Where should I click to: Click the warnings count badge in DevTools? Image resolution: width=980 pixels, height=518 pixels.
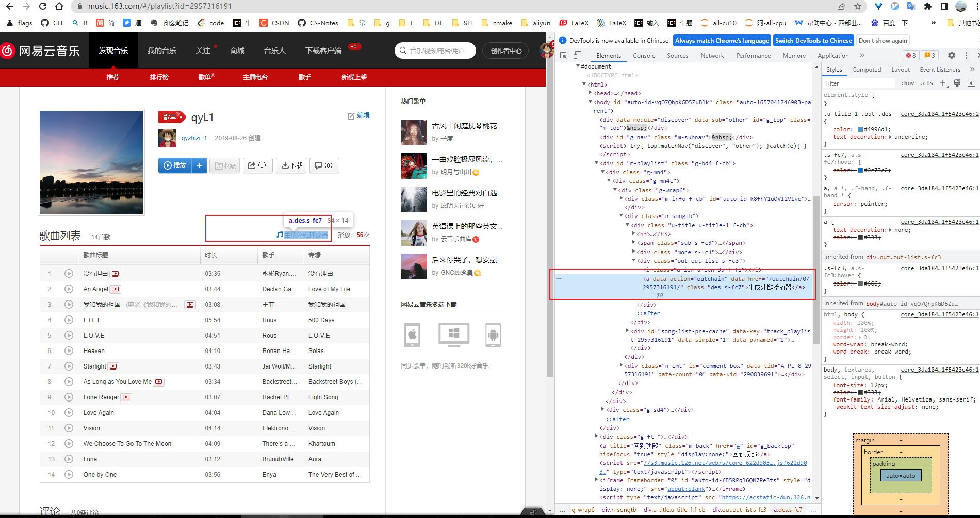(930, 55)
